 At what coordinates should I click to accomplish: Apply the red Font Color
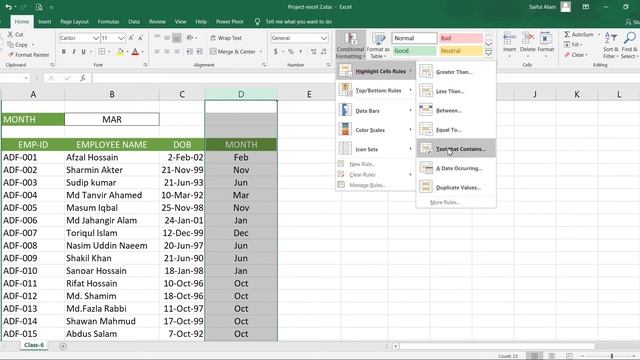click(135, 52)
